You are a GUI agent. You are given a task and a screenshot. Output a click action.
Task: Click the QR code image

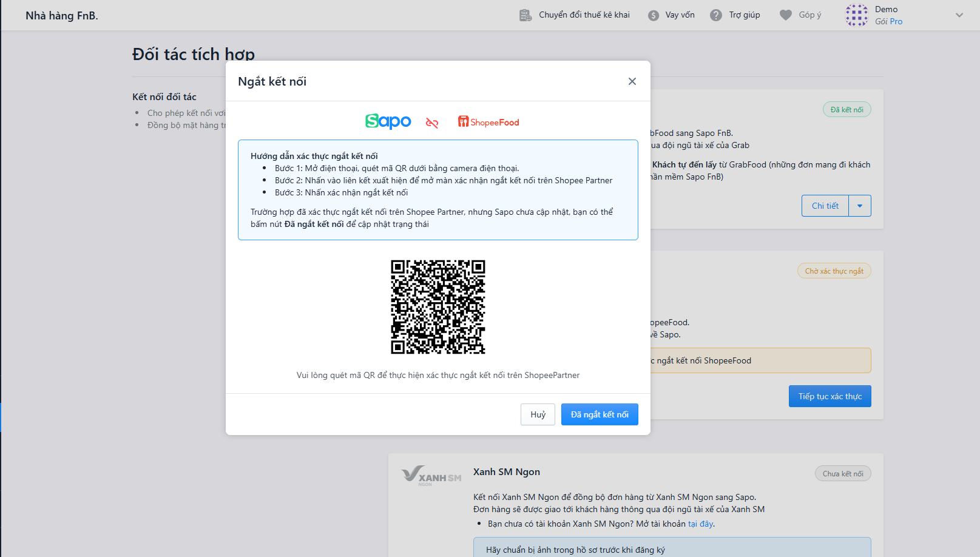click(x=438, y=307)
